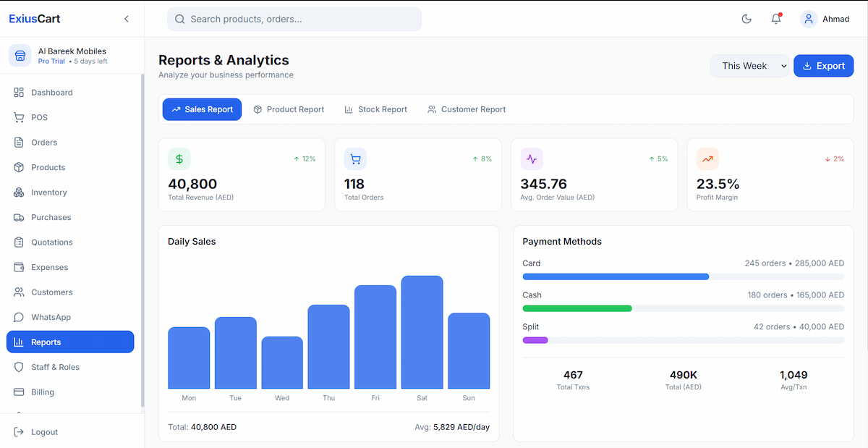Click the POS cart icon in the sidebar
Viewport: 868px width, 448px height.
19,117
